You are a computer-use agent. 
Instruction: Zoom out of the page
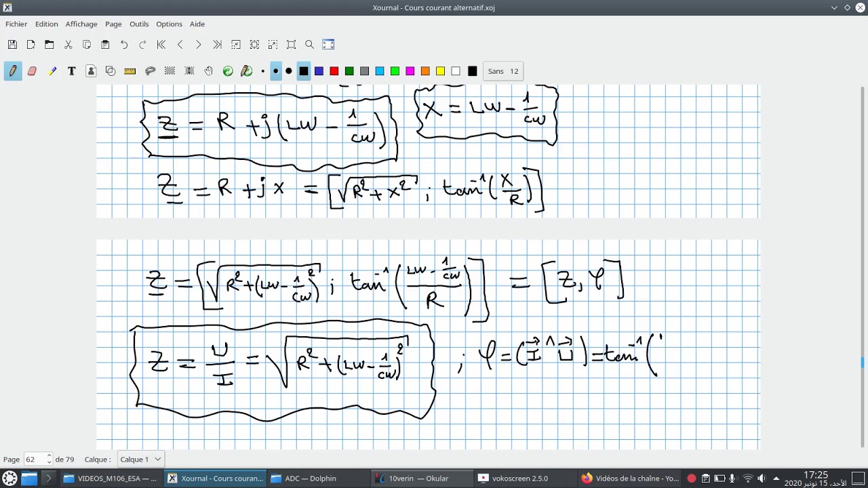coord(236,45)
